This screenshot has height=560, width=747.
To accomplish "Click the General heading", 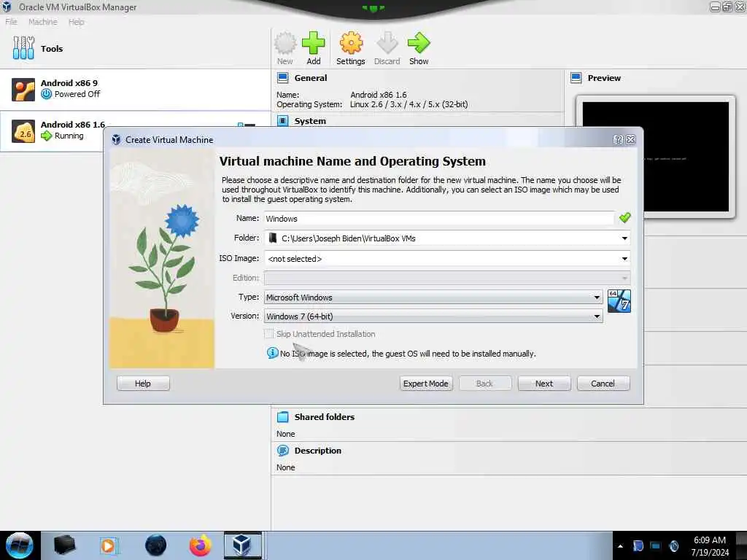I will [x=311, y=77].
